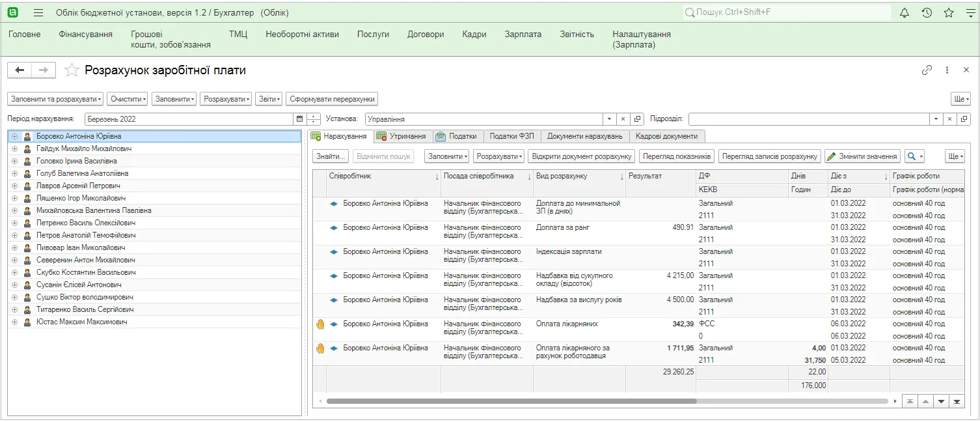The width and height of the screenshot is (980, 422).
Task: Open table toolbar Ще dropdown
Action: click(955, 156)
